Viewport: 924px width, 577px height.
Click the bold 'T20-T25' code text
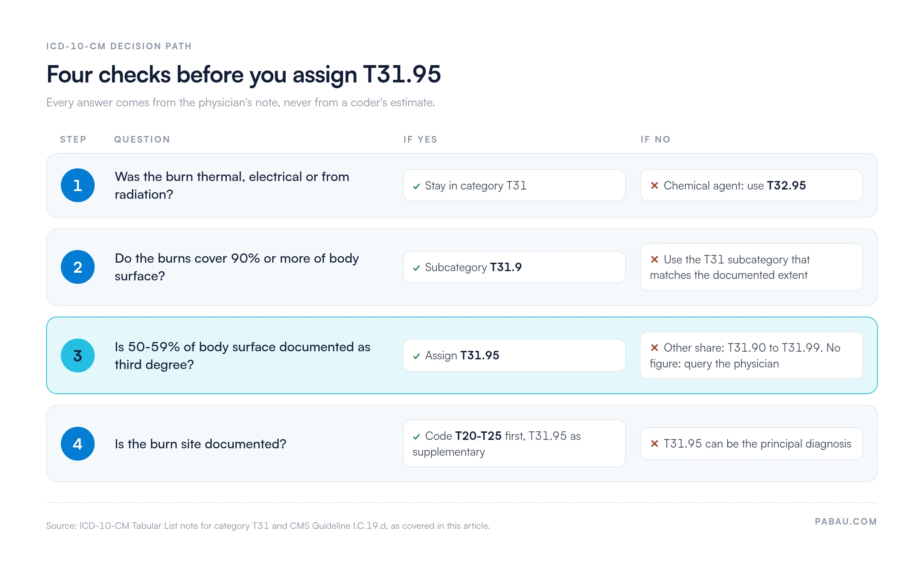point(478,436)
